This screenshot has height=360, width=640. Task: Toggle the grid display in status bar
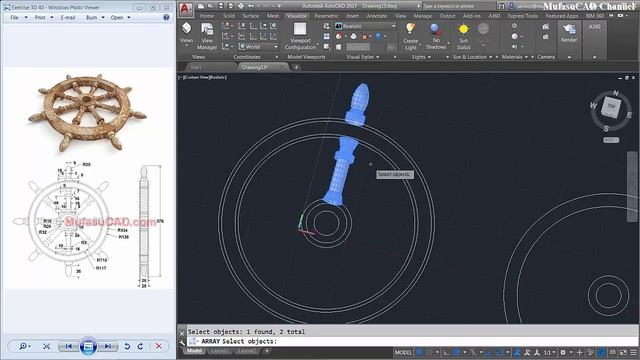(x=419, y=352)
